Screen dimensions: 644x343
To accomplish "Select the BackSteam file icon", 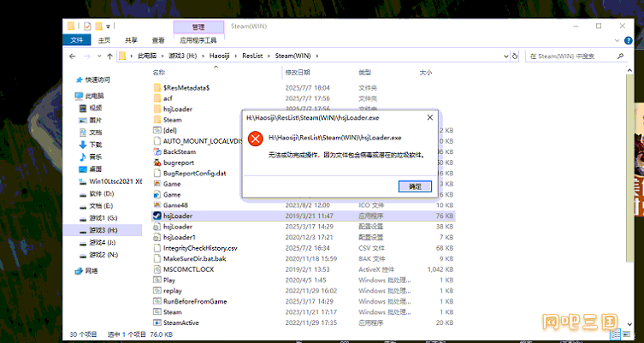I will 157,152.
